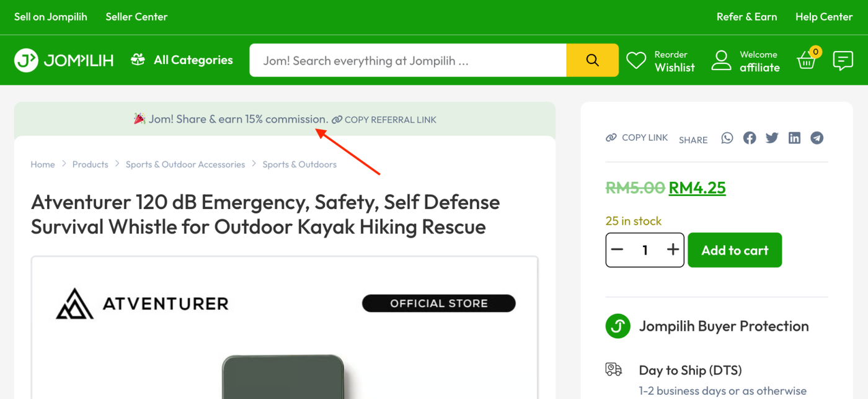The image size is (868, 399).
Task: Click the cart count badge showing 0
Action: [x=815, y=52]
